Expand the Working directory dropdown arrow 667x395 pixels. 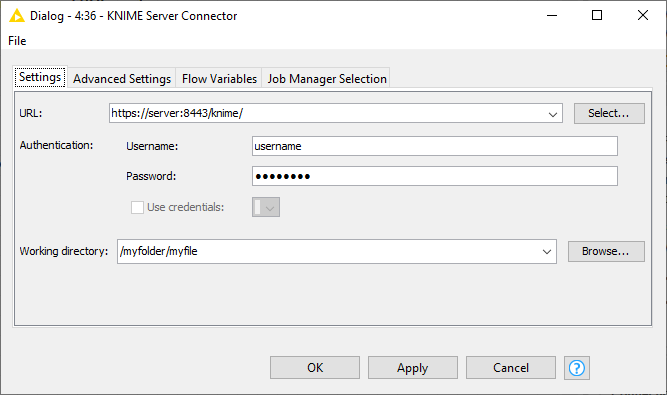547,251
